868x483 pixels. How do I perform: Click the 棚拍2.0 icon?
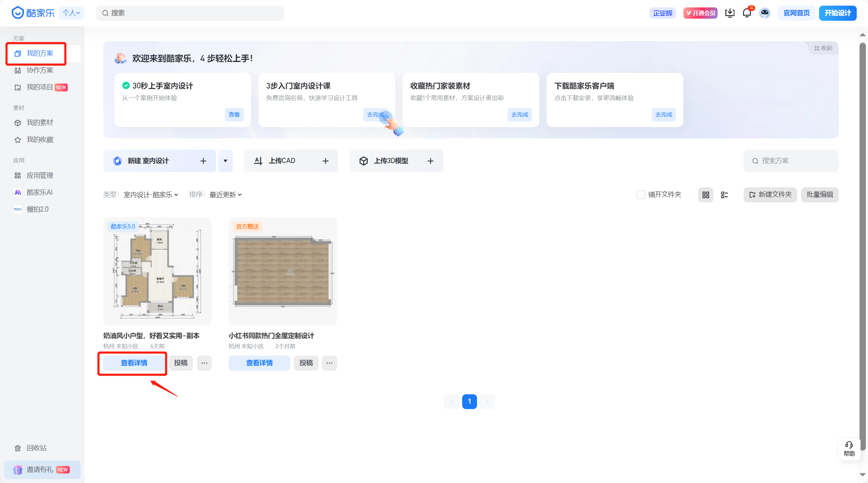[18, 209]
